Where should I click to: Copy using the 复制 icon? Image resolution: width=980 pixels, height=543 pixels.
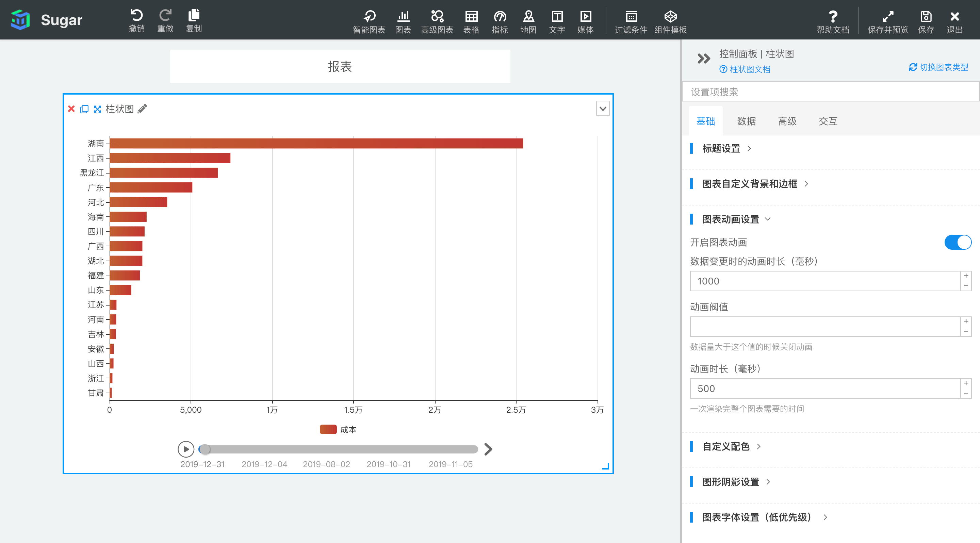click(194, 20)
